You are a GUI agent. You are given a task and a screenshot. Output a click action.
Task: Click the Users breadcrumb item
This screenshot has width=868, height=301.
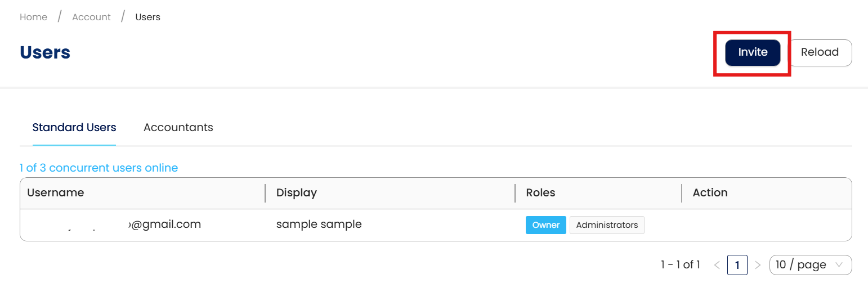147,17
